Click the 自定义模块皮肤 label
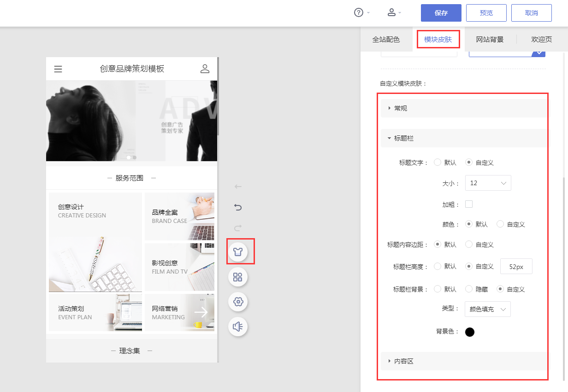Viewport: 568px width, 392px height. (403, 84)
